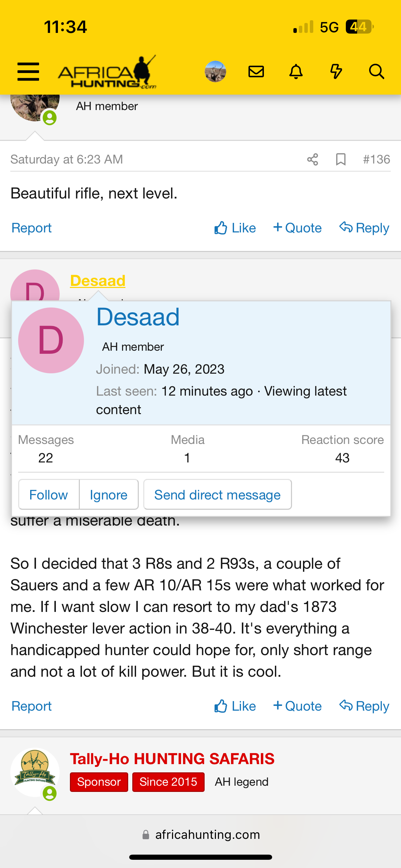Open Desaad's profile from popup name
The width and height of the screenshot is (401, 868).
pyautogui.click(x=138, y=317)
